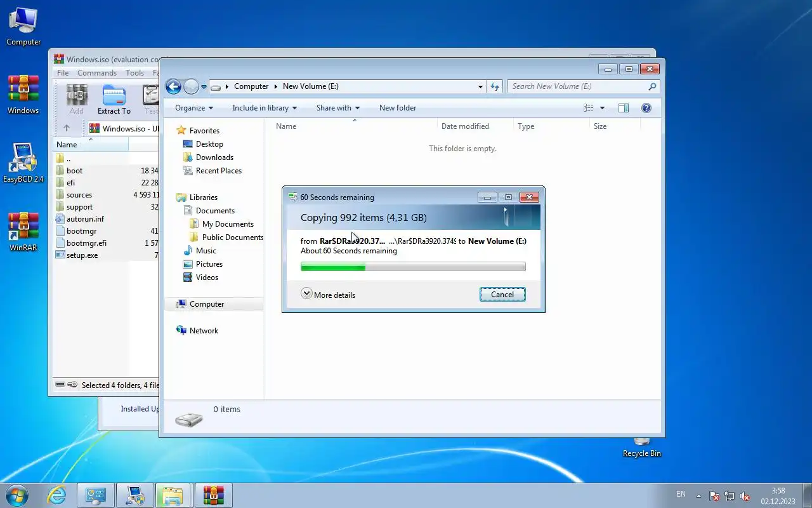The height and width of the screenshot is (508, 812).
Task: Open WinRAR Tools menu
Action: (x=134, y=73)
